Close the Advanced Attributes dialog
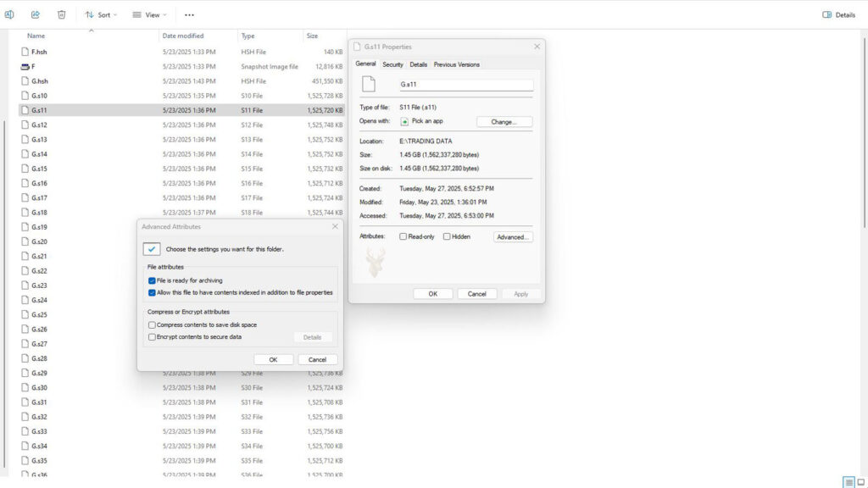Viewport: 868px width, 488px height. point(335,226)
